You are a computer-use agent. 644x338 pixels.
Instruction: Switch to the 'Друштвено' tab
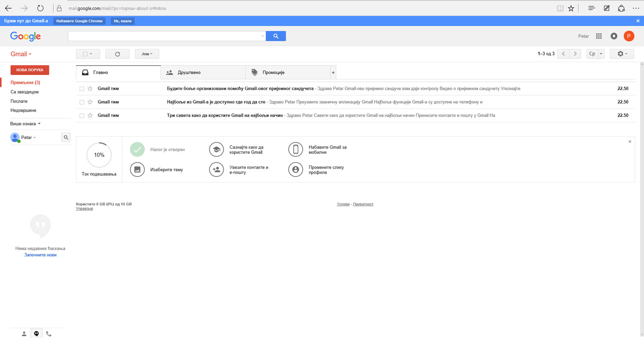click(x=203, y=72)
